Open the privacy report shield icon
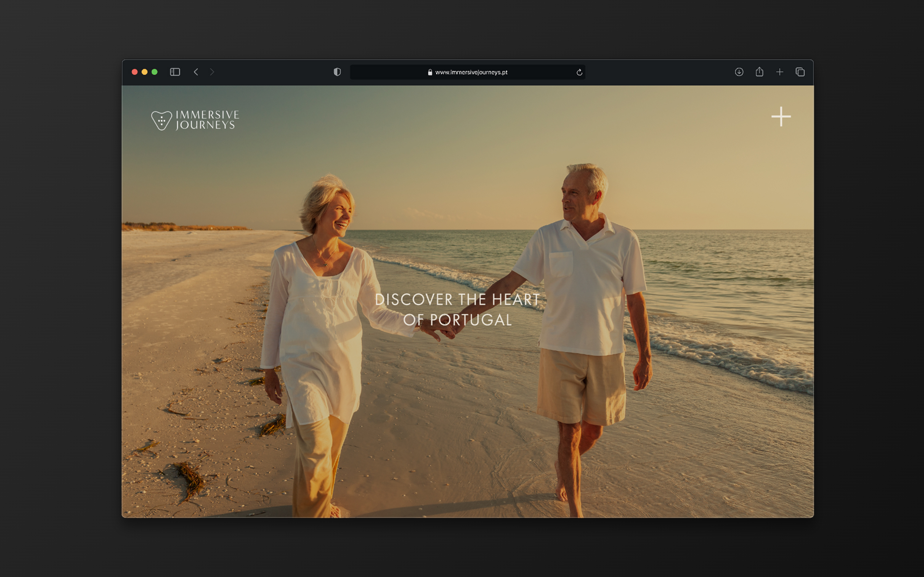 point(337,72)
